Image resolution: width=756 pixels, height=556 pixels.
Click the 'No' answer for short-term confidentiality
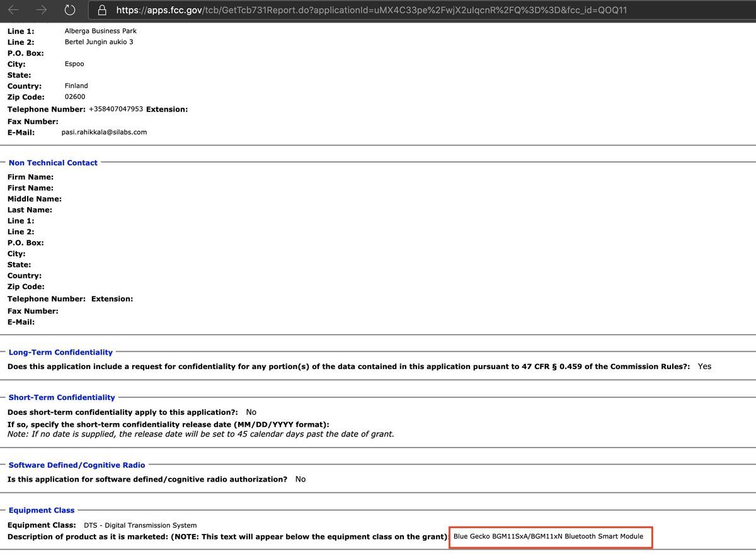[251, 412]
